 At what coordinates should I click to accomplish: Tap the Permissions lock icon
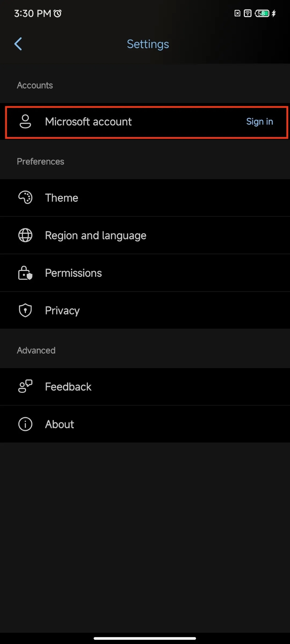25,273
